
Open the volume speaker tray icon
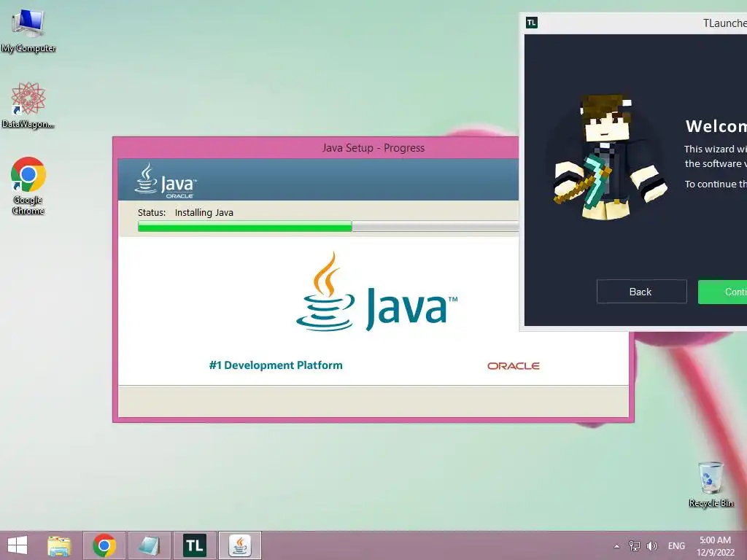651,545
